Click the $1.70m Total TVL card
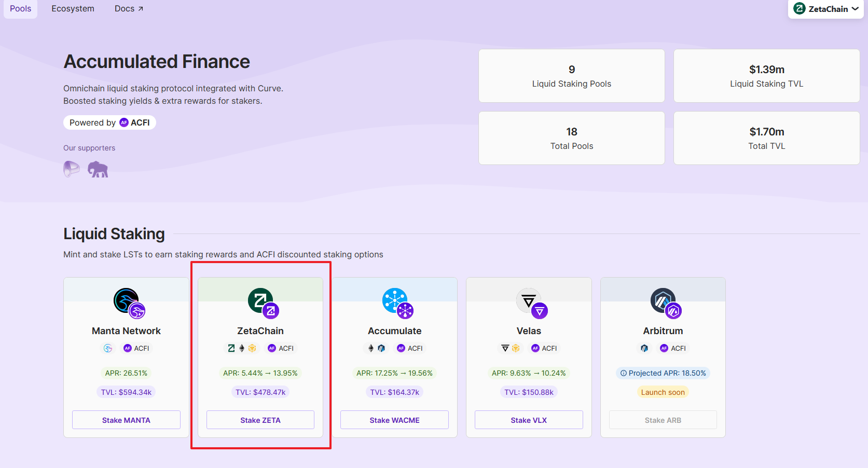The width and height of the screenshot is (868, 468). [767, 138]
